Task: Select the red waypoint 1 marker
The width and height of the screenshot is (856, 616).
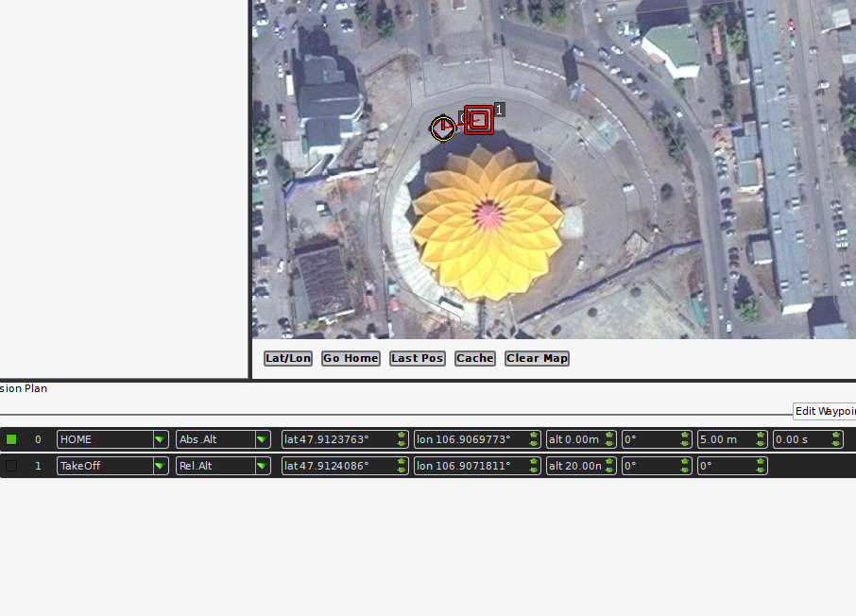Action: [x=479, y=120]
